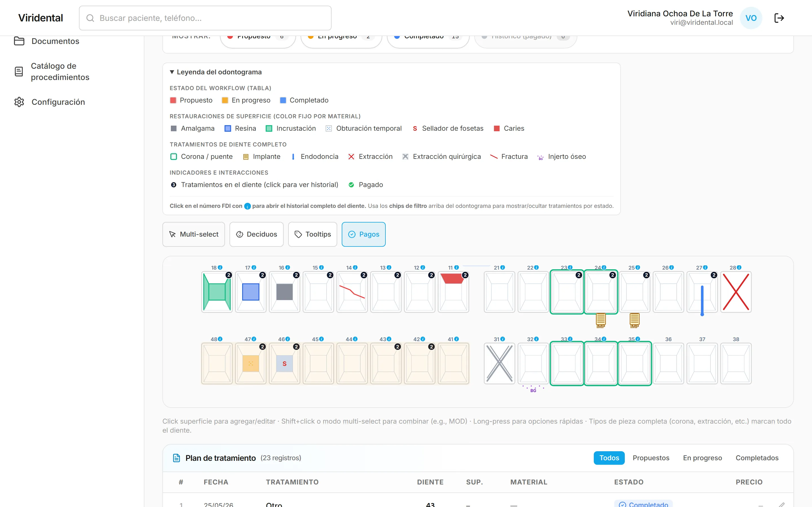The image size is (812, 507).
Task: Click the bone graft BG marker under tooth 32
Action: click(x=533, y=389)
